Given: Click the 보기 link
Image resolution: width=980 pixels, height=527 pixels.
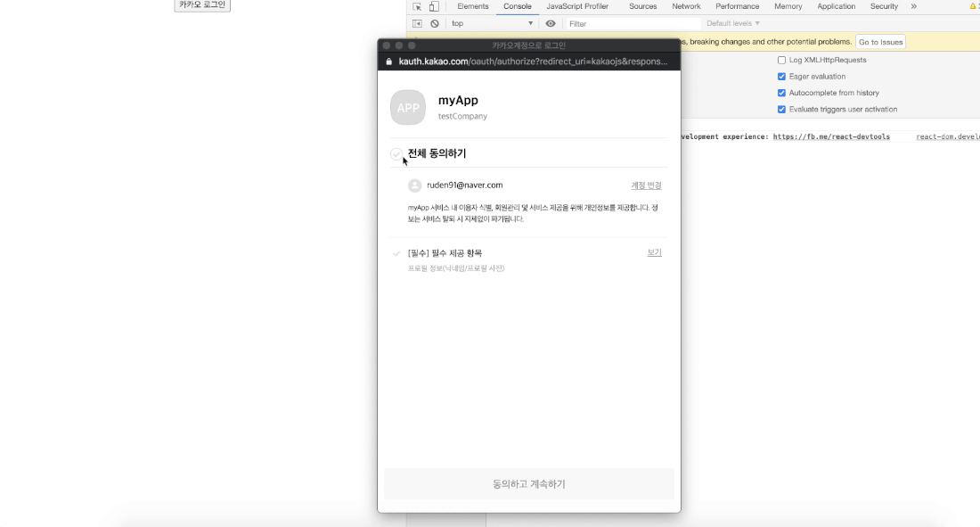Looking at the screenshot, I should click(x=655, y=253).
